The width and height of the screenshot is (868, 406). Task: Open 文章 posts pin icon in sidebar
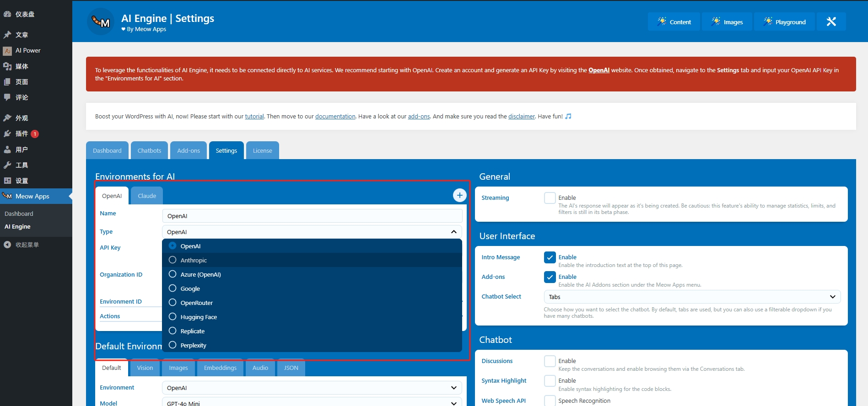(x=7, y=35)
